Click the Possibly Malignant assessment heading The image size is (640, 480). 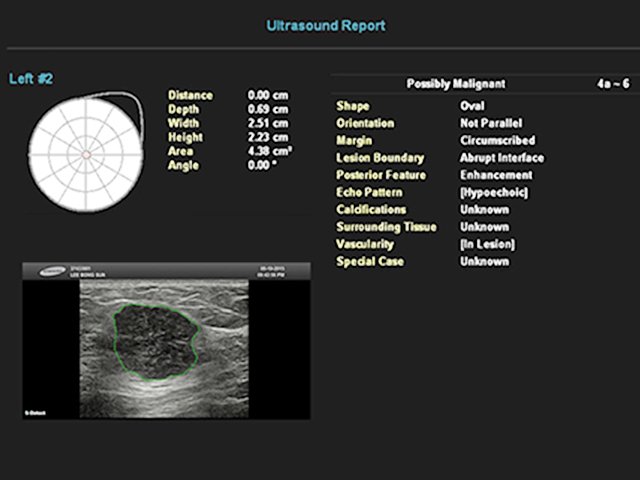456,84
